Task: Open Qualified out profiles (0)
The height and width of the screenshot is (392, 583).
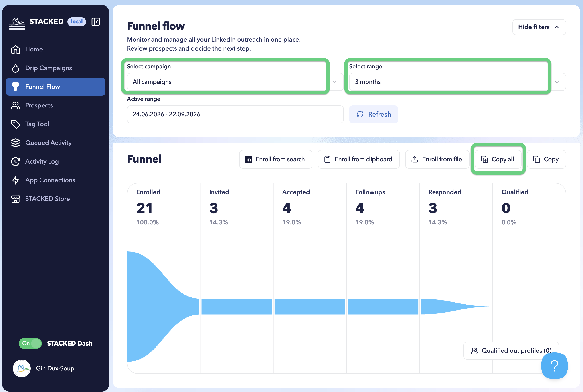Action: pos(511,350)
